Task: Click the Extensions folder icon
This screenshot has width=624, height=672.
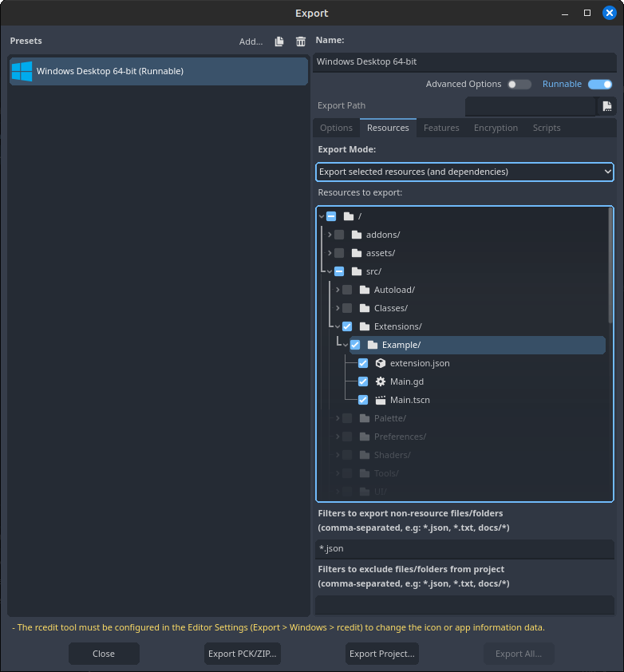Action: point(365,327)
